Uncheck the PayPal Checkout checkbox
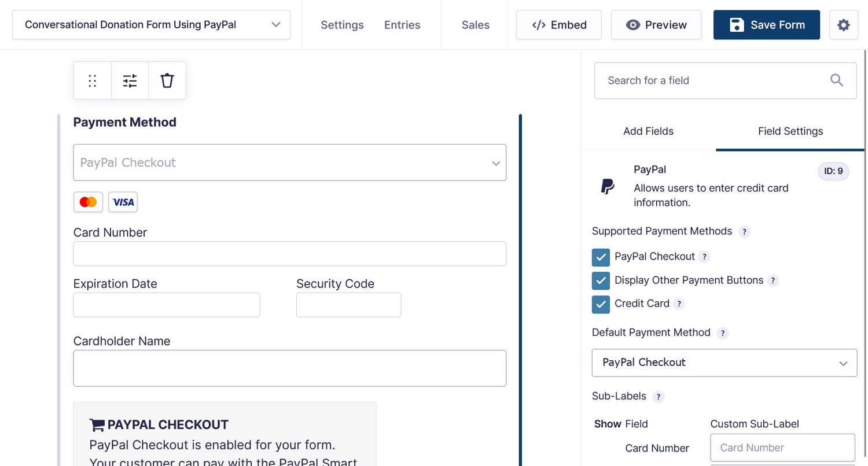Screen dimensions: 868x466 [601, 257]
